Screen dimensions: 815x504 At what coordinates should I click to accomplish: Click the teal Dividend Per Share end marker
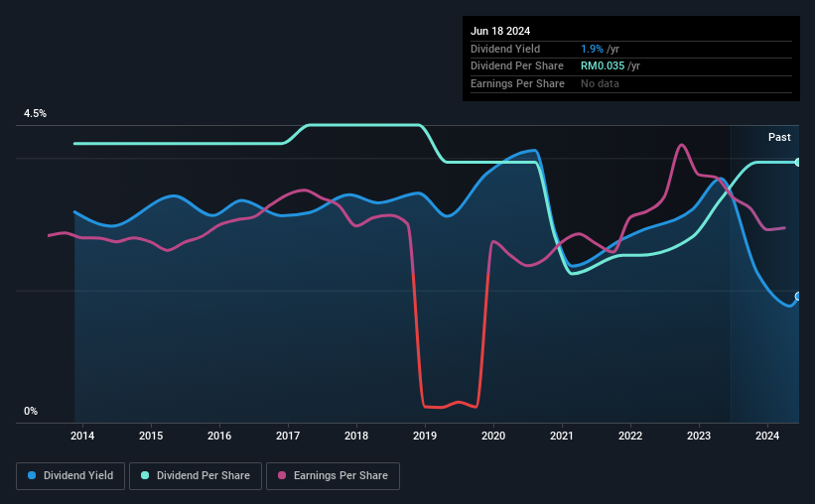[798, 162]
